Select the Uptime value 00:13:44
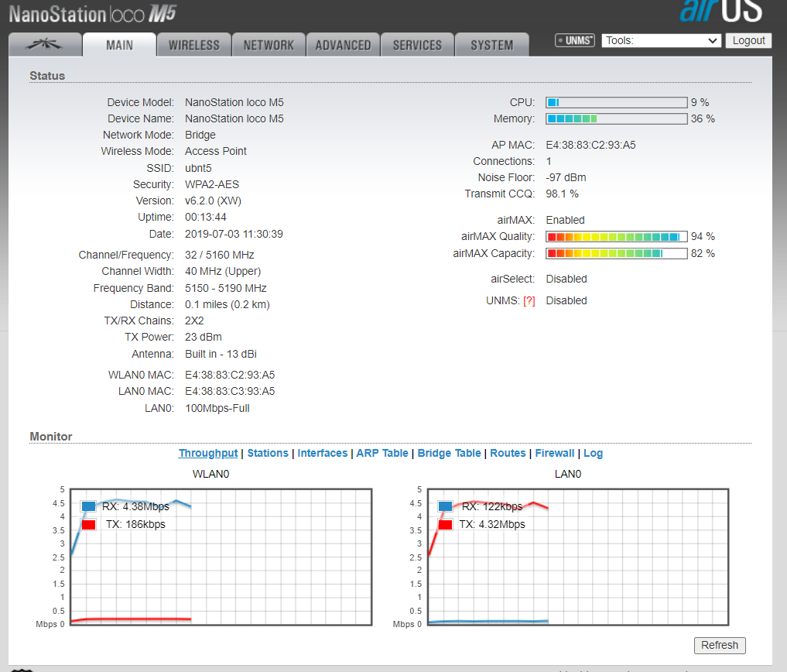The height and width of the screenshot is (672, 787). point(205,217)
